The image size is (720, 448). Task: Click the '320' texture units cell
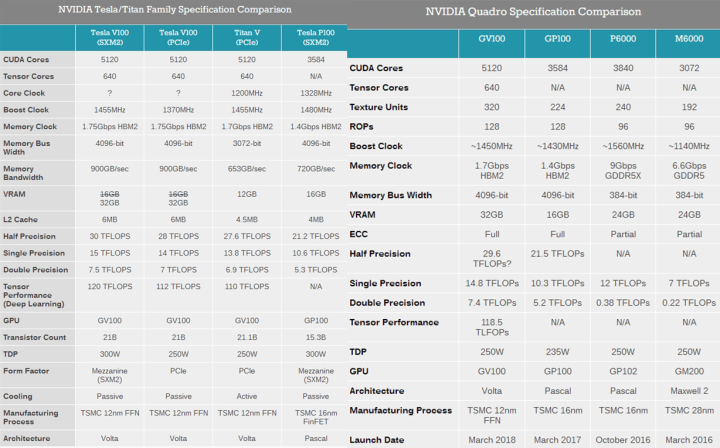pos(492,107)
